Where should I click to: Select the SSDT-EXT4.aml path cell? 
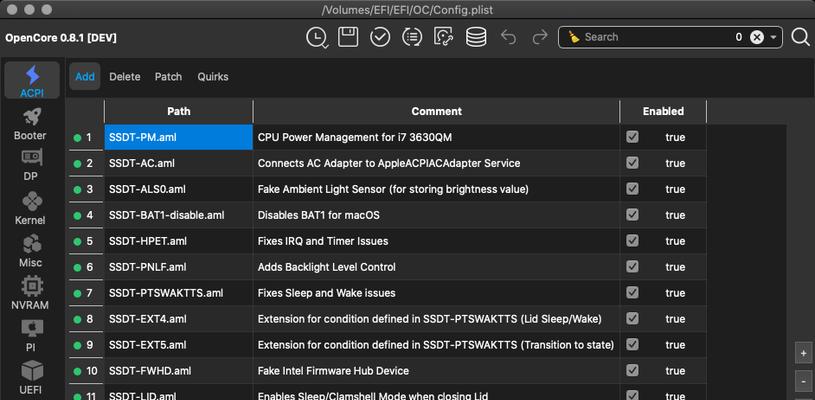179,318
